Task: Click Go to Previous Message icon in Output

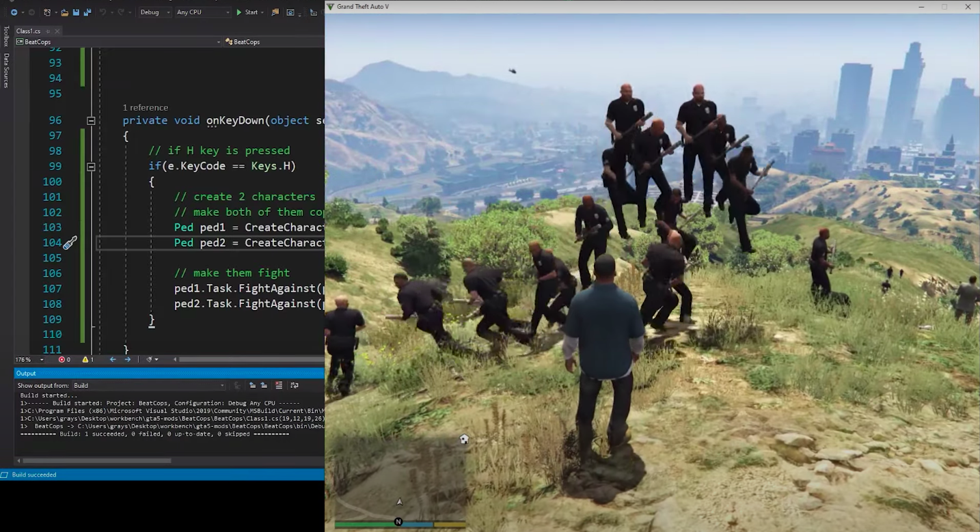Action: pos(253,385)
